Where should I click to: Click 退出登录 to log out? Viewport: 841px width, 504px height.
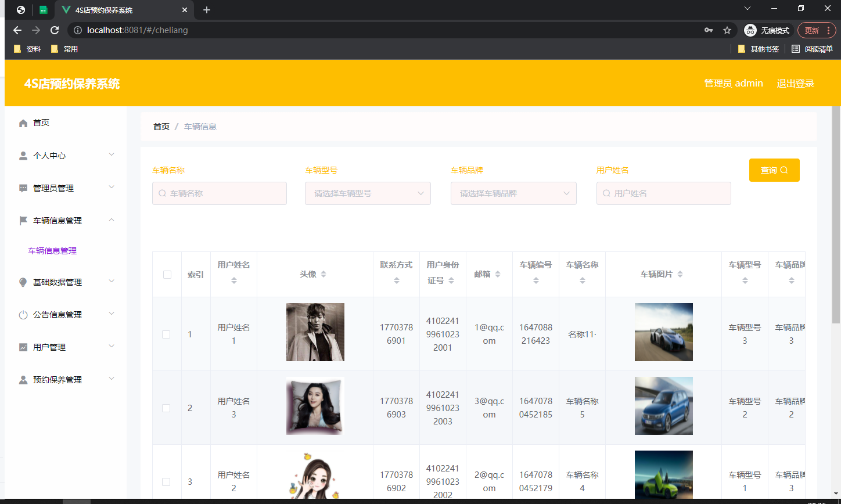click(795, 83)
